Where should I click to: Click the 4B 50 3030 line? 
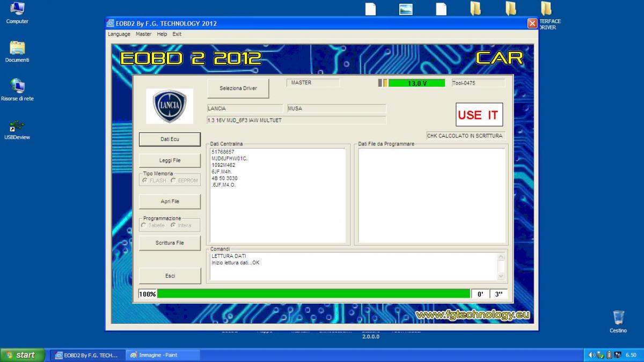click(224, 178)
